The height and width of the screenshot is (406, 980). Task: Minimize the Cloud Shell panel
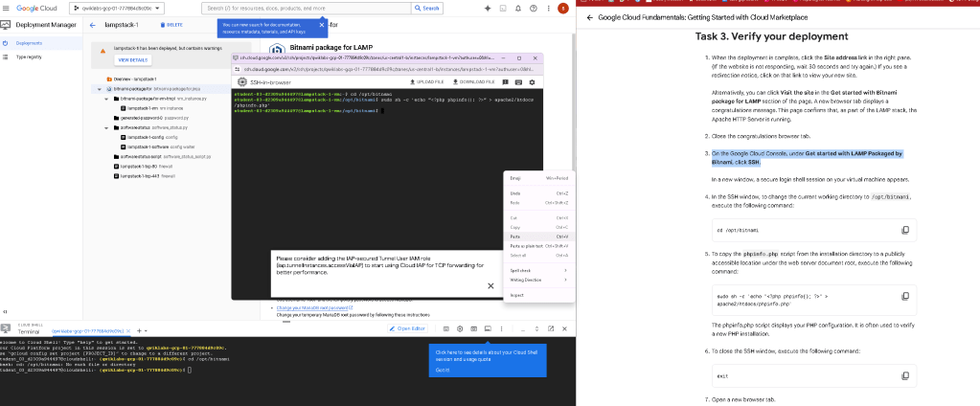523,328
